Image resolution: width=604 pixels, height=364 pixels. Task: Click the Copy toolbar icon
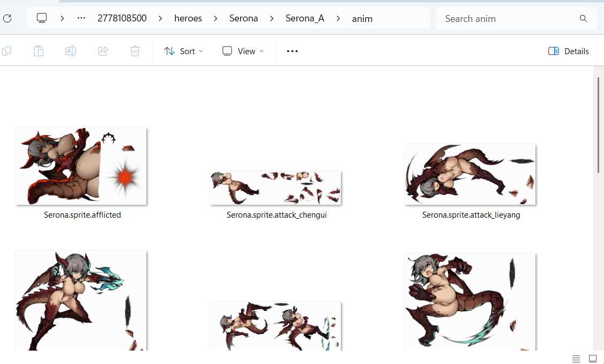(6, 51)
